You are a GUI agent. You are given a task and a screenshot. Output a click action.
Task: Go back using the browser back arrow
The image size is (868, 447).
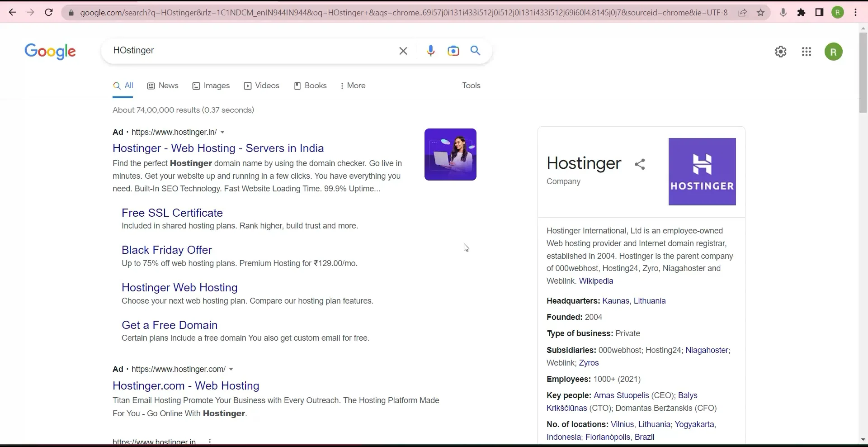click(12, 13)
